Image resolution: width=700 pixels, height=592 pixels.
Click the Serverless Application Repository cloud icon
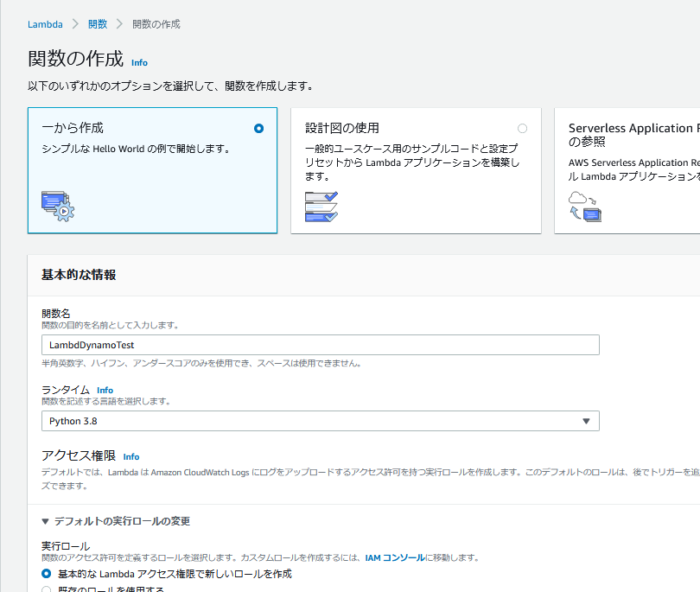(585, 207)
